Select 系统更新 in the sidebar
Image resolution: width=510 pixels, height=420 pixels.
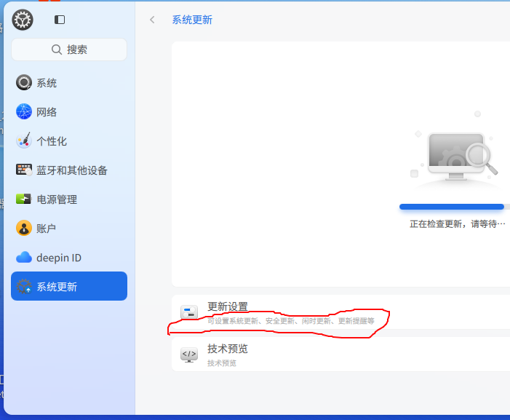(x=69, y=286)
